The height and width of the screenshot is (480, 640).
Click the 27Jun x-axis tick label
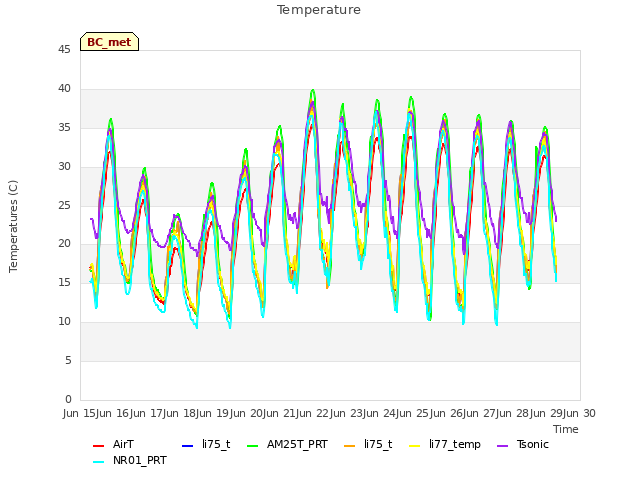(498, 413)
